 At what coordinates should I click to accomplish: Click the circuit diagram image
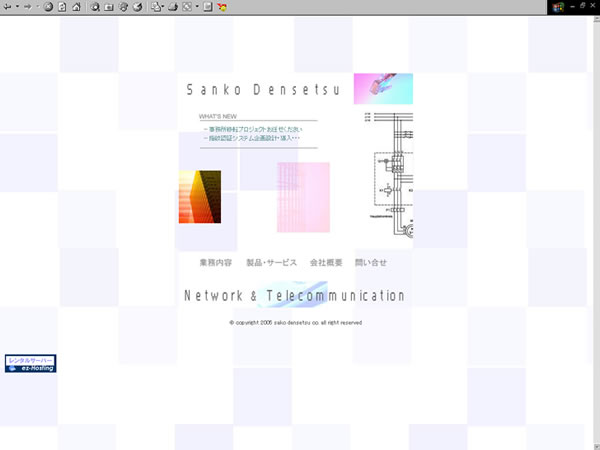(x=388, y=175)
